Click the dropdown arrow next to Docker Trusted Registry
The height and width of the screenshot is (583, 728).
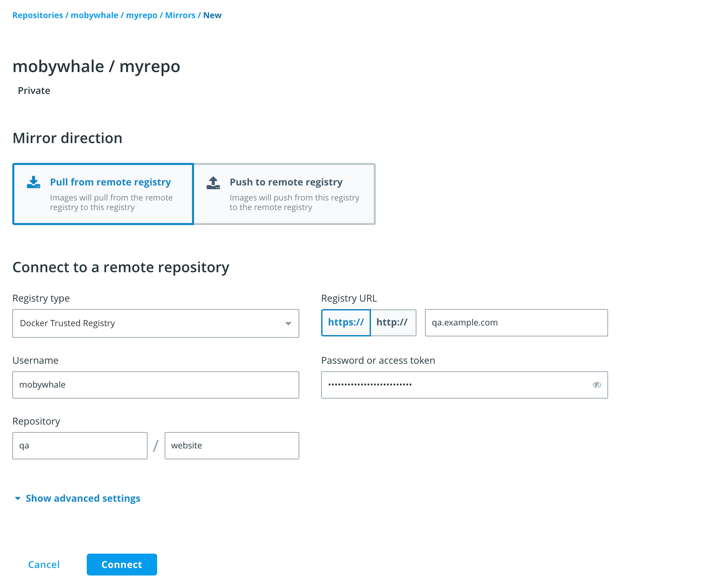tap(288, 323)
